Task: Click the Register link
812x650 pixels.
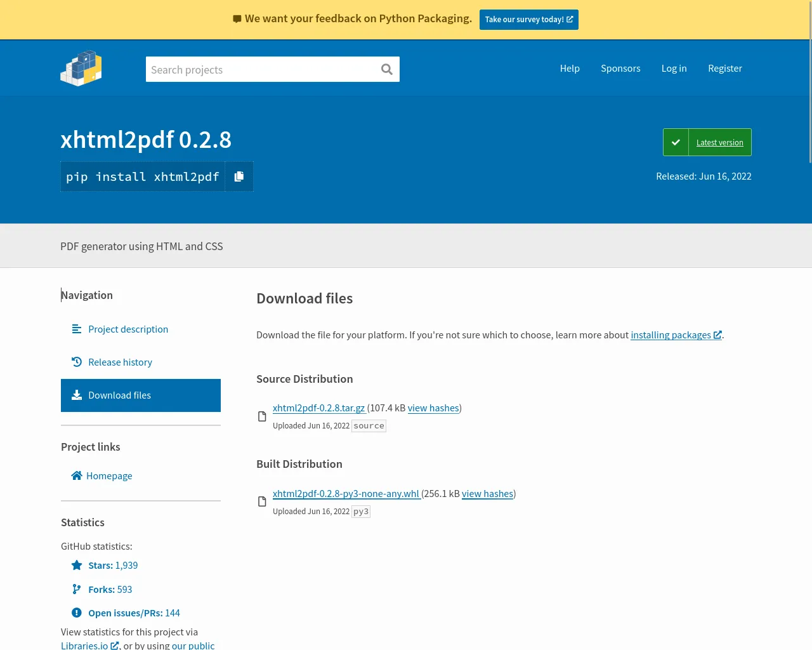Action: [725, 68]
